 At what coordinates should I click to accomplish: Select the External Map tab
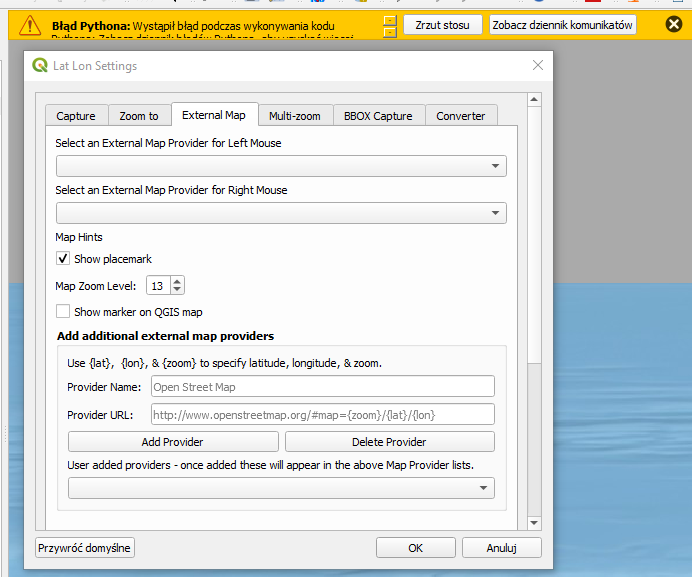pyautogui.click(x=214, y=115)
